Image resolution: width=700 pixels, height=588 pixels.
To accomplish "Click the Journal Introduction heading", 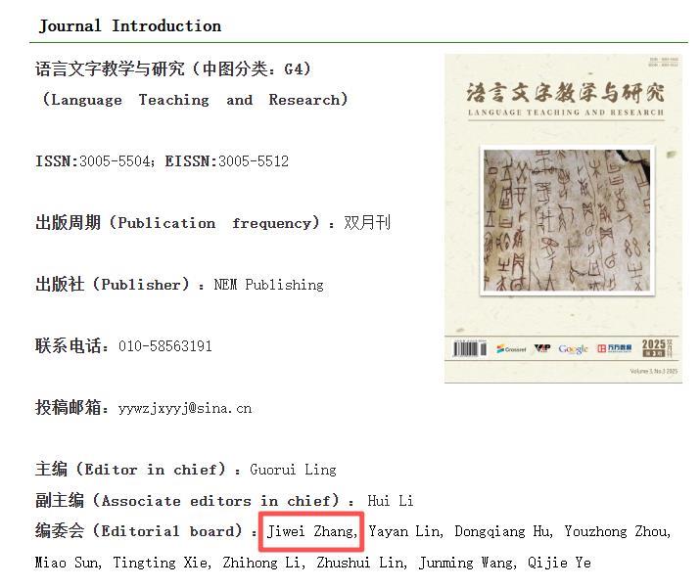I will (130, 26).
